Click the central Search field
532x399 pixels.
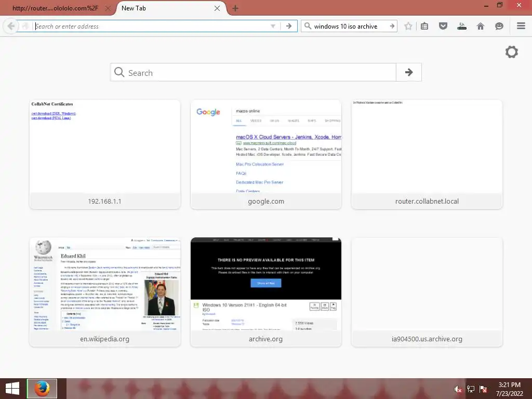[x=253, y=72]
